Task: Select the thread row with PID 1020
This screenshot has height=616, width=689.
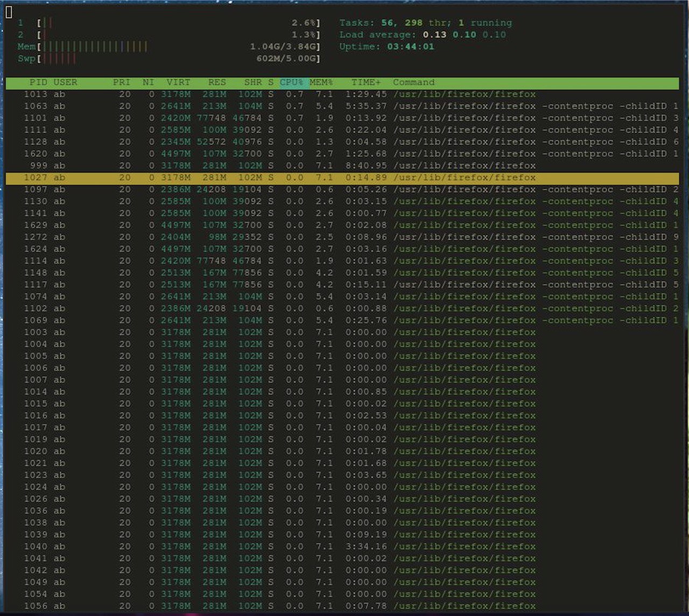Action: tap(342, 451)
